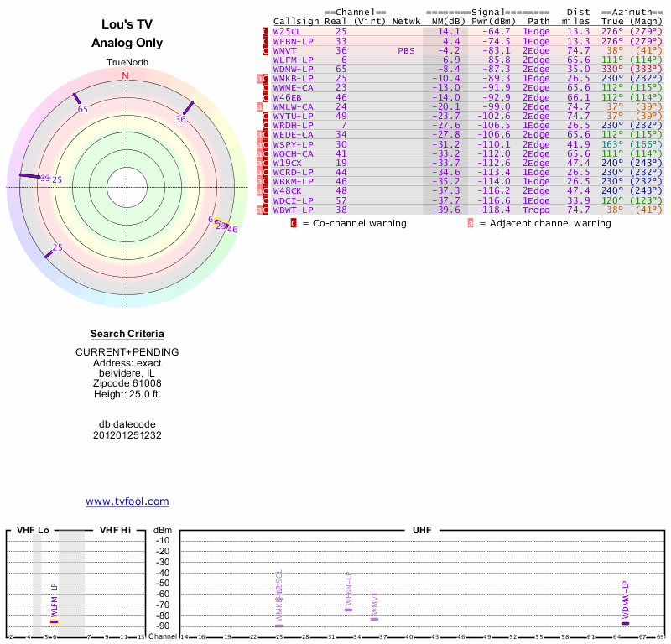Click the co-channel warning icon in legend
Image resolution: width=671 pixels, height=644 pixels.
pos(294,224)
